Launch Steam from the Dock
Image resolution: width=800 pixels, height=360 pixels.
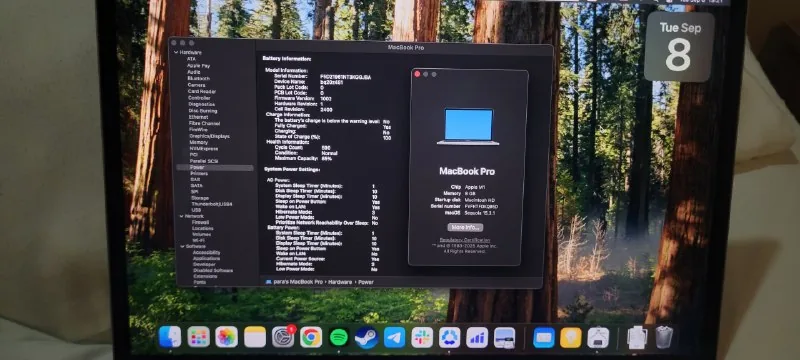pyautogui.click(x=366, y=337)
